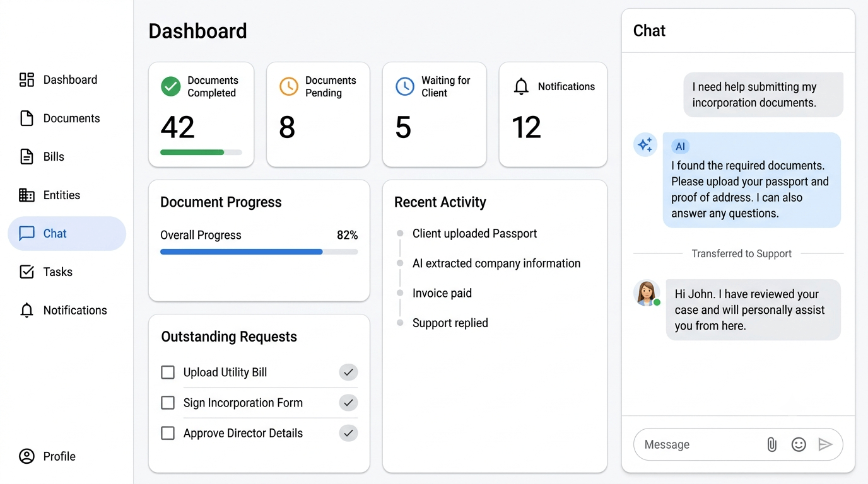This screenshot has height=484, width=868.
Task: Click the Dashboard grid icon in sidebar
Action: click(26, 79)
